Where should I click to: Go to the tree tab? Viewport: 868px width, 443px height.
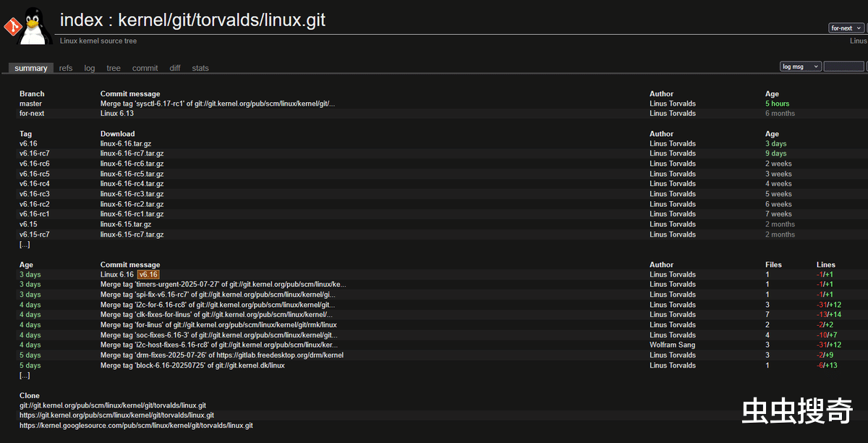[114, 68]
